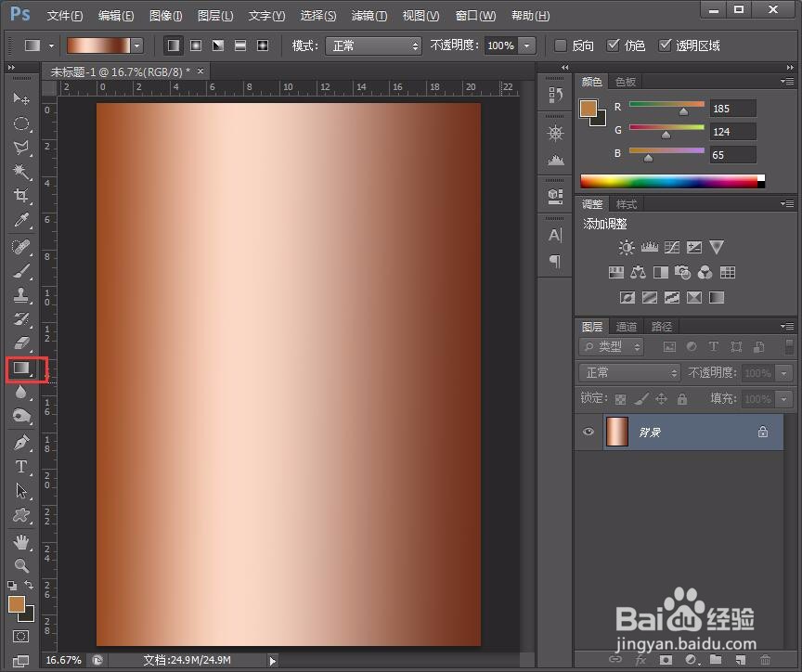This screenshot has height=672, width=802.
Task: Hide the 背景 layer visibility eye
Action: (589, 432)
